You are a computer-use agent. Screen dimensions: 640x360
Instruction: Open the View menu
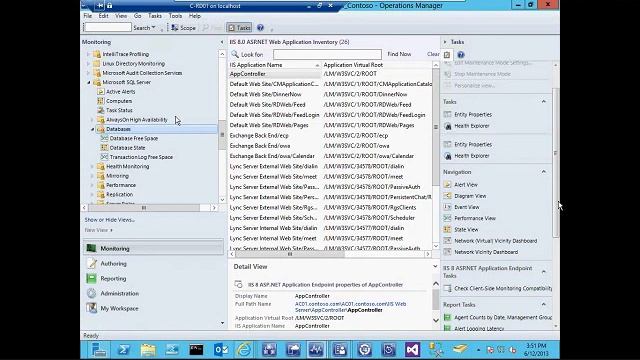(x=121, y=16)
